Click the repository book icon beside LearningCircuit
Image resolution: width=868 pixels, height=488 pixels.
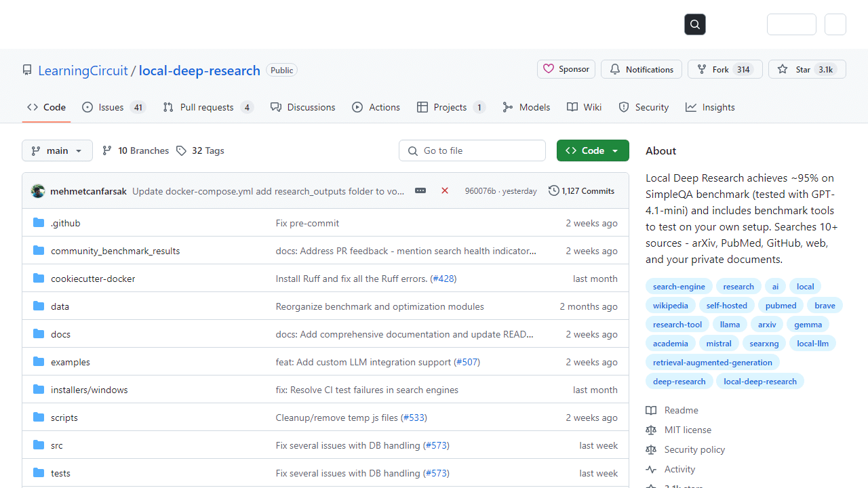pos(27,70)
